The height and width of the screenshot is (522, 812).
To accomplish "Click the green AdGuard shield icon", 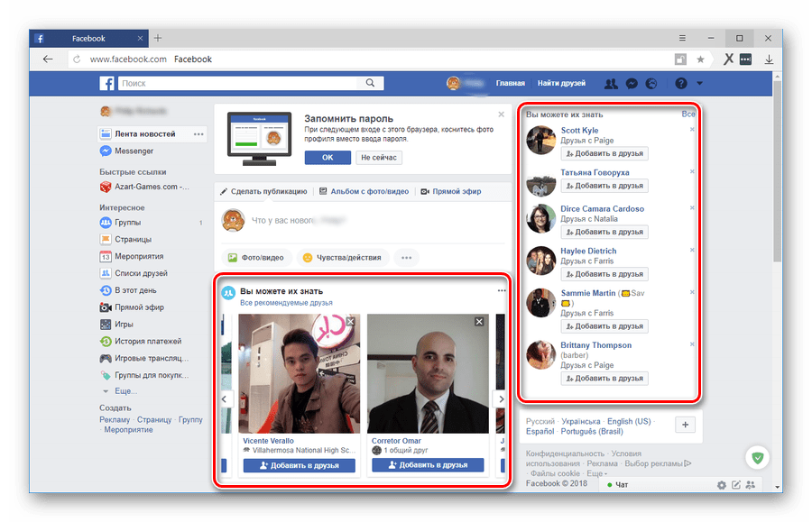I will 757,459.
